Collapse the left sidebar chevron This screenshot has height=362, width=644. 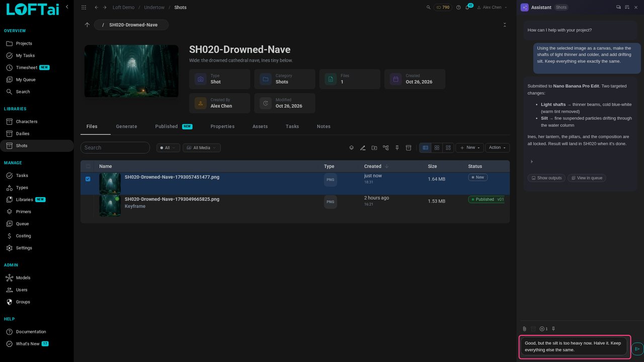click(67, 7)
